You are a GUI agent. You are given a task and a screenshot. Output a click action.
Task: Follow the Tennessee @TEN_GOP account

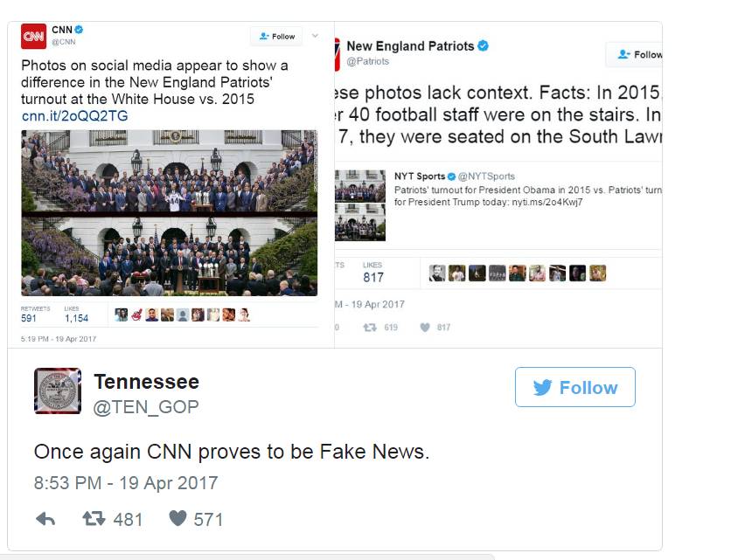tap(574, 387)
